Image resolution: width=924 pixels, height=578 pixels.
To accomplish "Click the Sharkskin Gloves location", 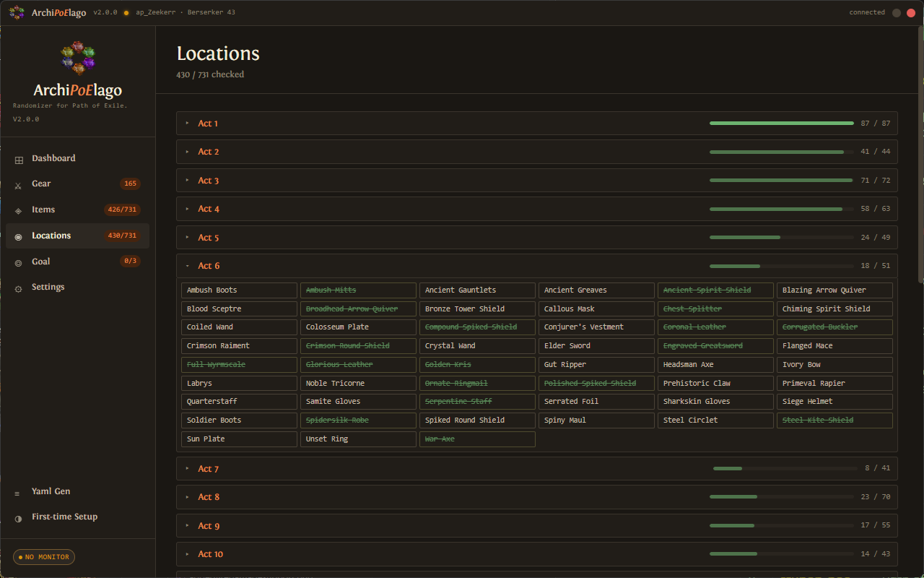I will (715, 402).
